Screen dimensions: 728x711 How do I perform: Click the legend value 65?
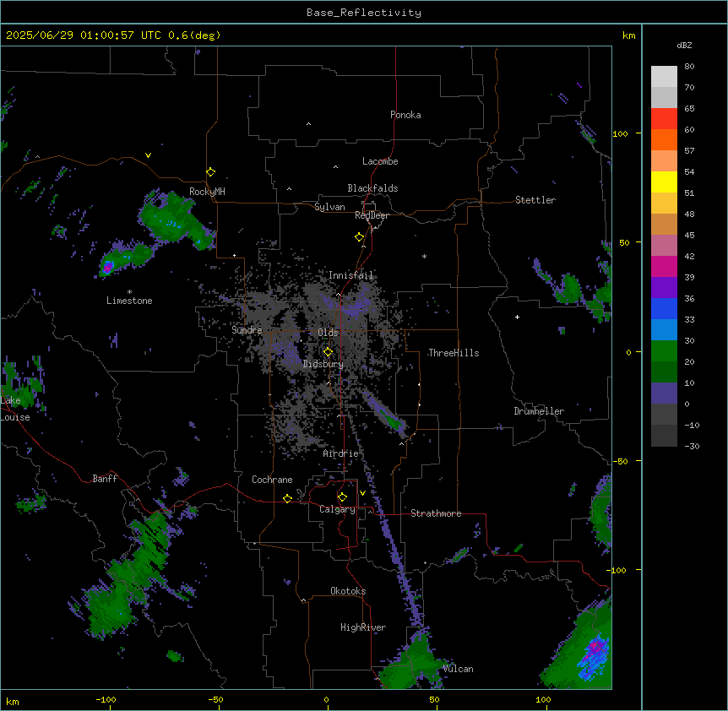pyautogui.click(x=689, y=109)
